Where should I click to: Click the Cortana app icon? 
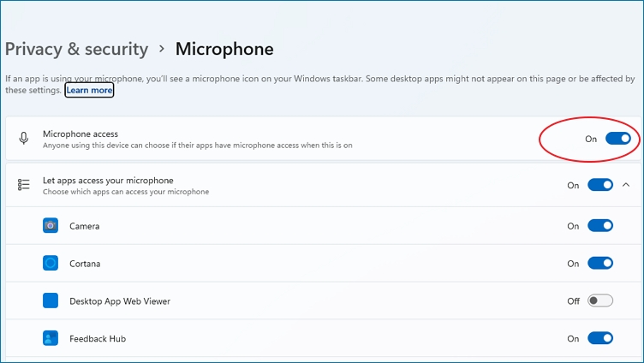tap(51, 263)
